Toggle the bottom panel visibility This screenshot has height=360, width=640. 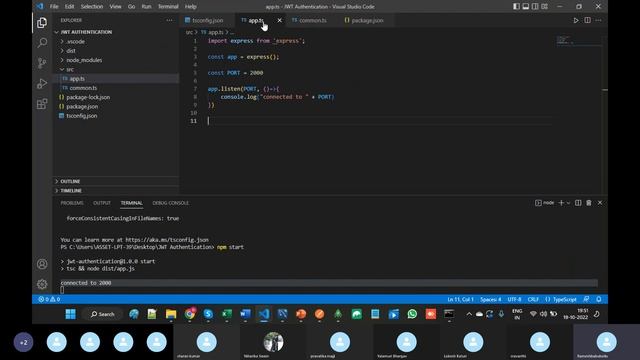tap(526, 7)
